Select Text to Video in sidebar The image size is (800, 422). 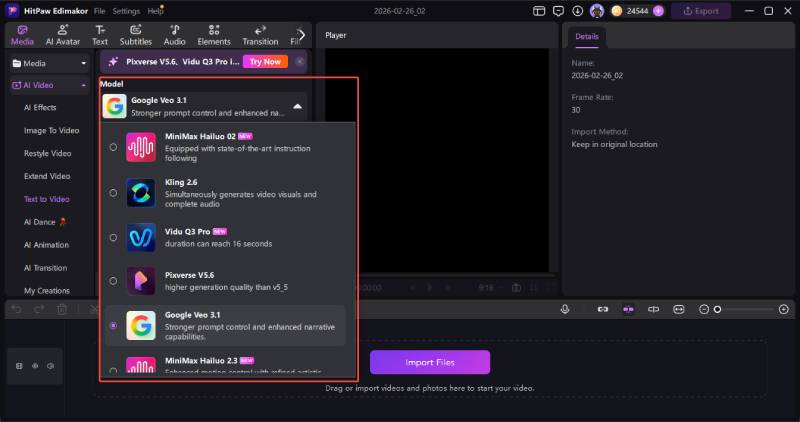coord(47,199)
